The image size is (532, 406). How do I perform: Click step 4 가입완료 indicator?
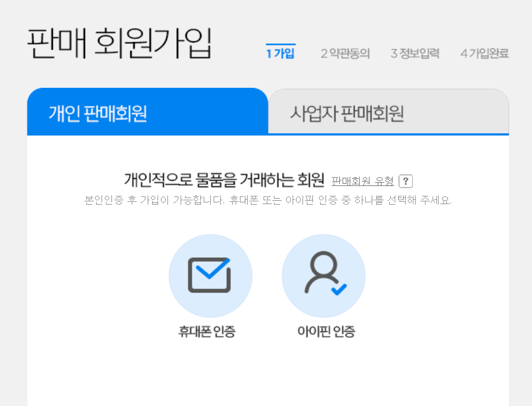(x=484, y=53)
